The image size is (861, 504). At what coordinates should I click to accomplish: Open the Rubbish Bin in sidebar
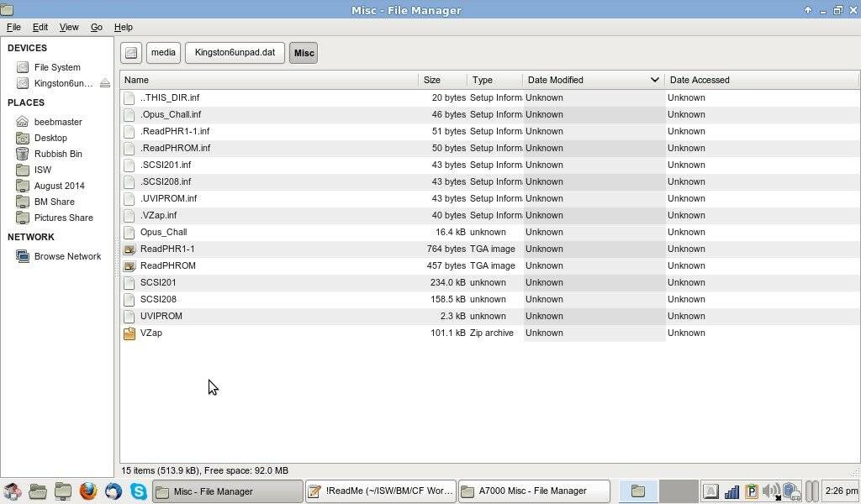click(58, 154)
